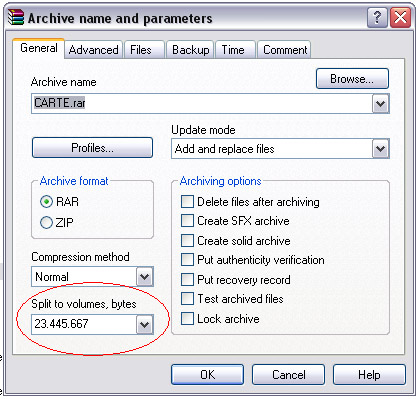Switch to the General tab
Image resolution: width=418 pixels, height=399 pixels.
(39, 48)
